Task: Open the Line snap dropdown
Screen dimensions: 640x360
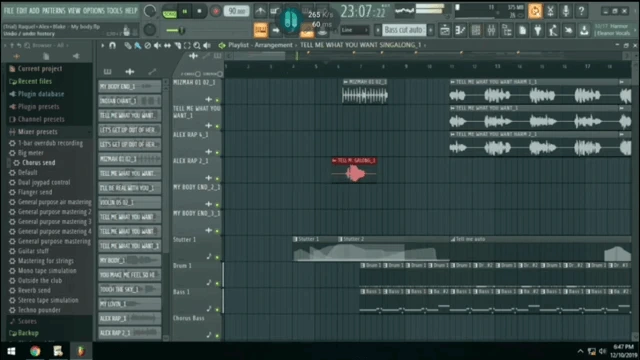Action: click(354, 30)
